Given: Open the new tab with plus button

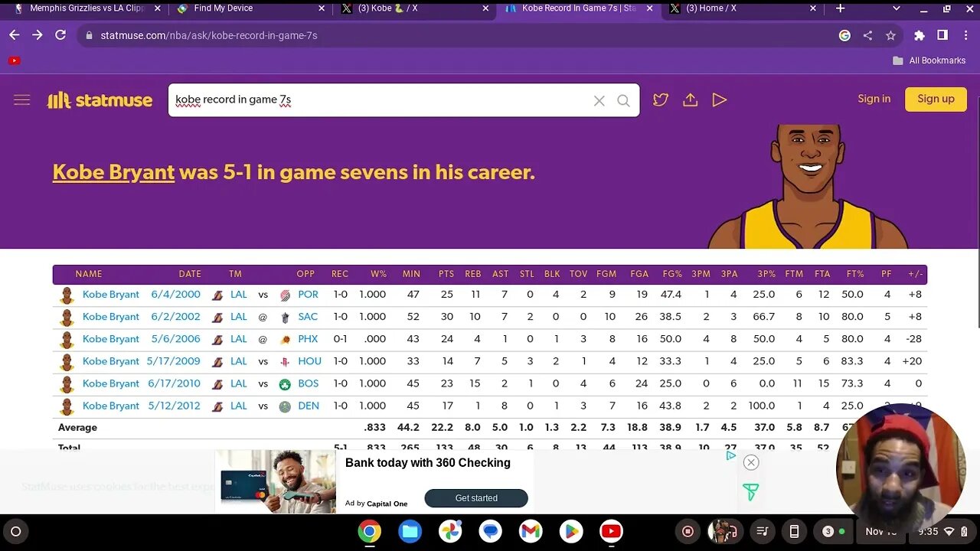Looking at the screenshot, I should 840,8.
